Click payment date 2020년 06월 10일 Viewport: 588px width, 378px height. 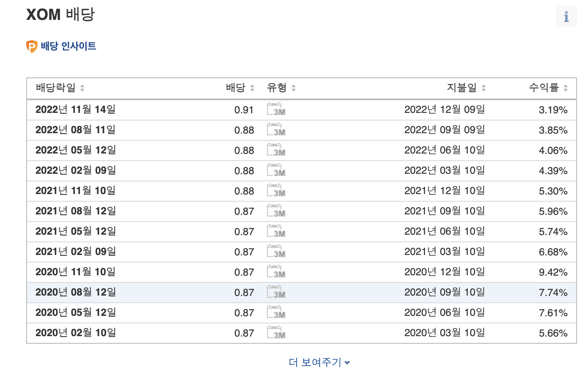coord(445,312)
